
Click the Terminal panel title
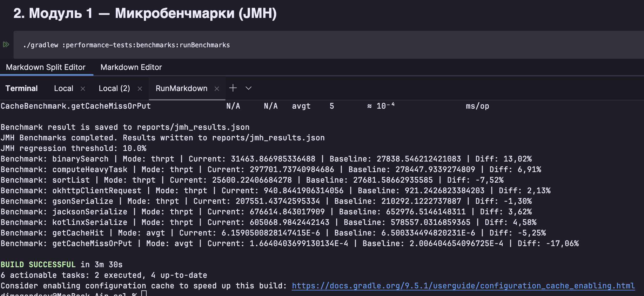tap(21, 88)
